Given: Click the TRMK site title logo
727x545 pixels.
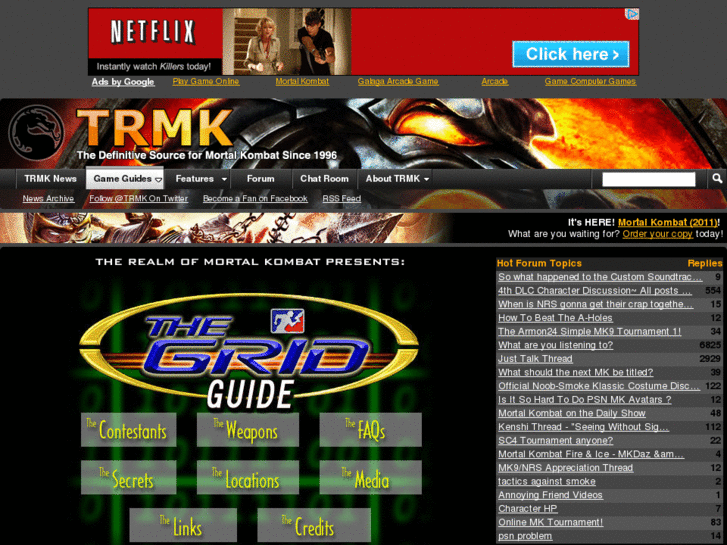Looking at the screenshot, I should 154,128.
